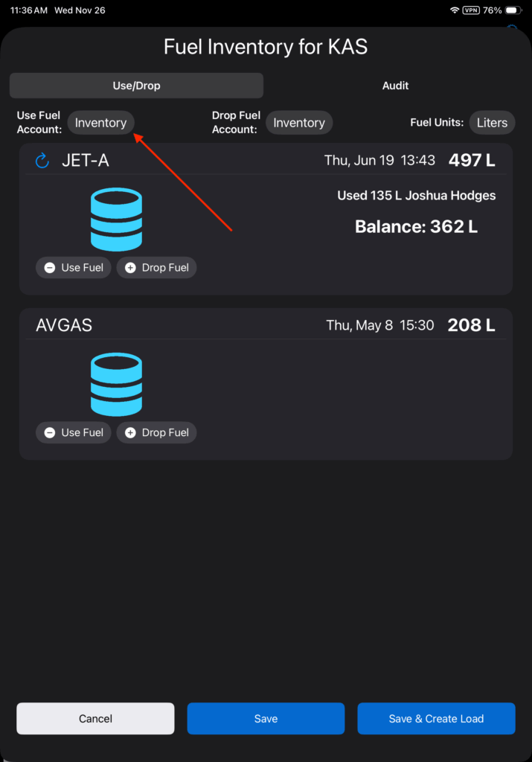Switch to the Use/Drop tab
The image size is (532, 762).
click(136, 86)
